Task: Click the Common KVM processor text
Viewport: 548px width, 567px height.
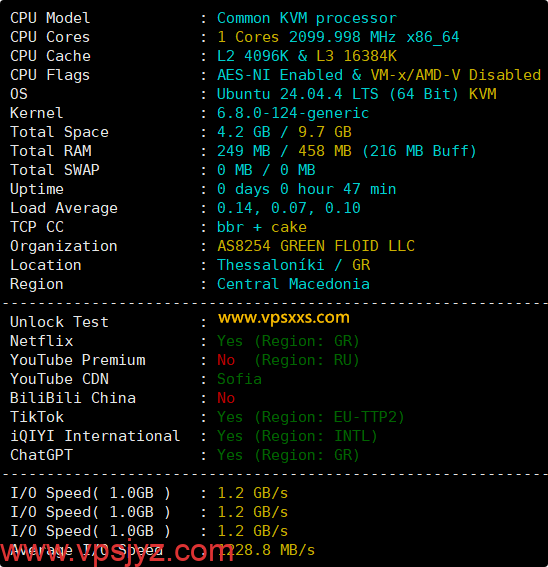Action: [307, 18]
